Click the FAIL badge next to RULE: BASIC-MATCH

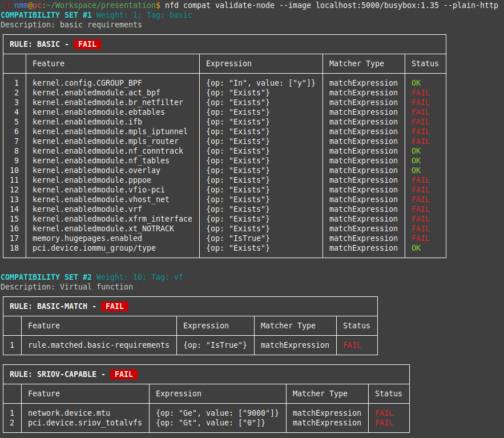[x=115, y=306]
